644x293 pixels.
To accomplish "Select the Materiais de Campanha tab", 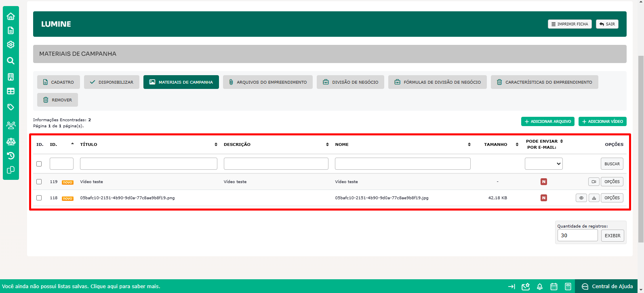I will [x=181, y=82].
